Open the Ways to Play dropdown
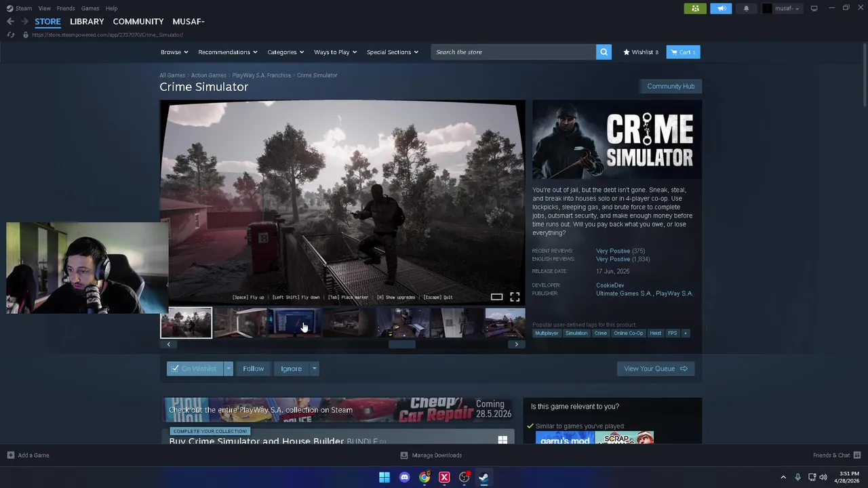 pyautogui.click(x=336, y=52)
